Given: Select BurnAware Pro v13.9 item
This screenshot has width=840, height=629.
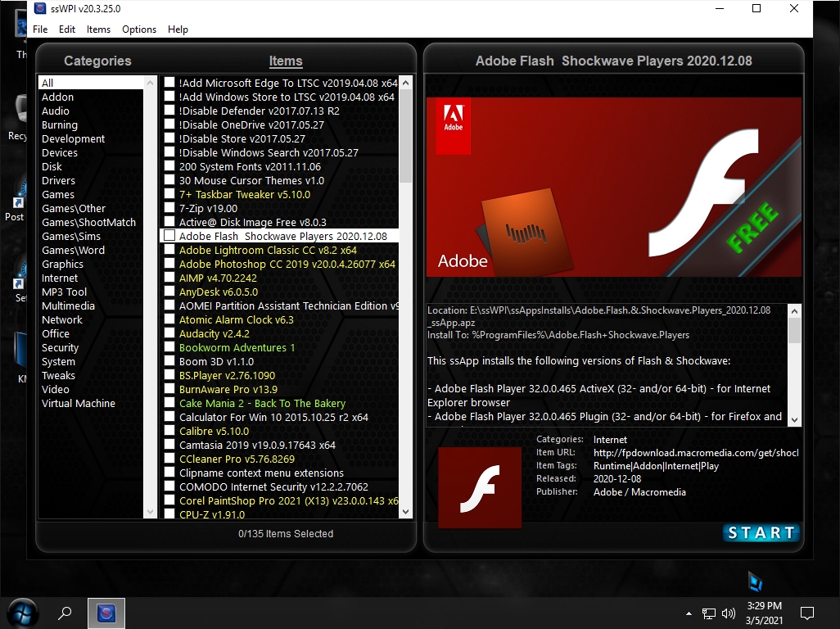Looking at the screenshot, I should (228, 390).
